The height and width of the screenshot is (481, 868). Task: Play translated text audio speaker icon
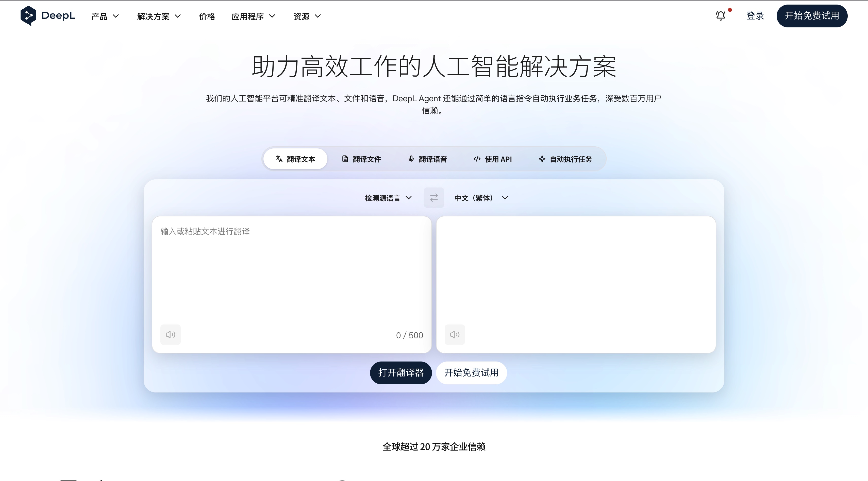[x=455, y=334]
